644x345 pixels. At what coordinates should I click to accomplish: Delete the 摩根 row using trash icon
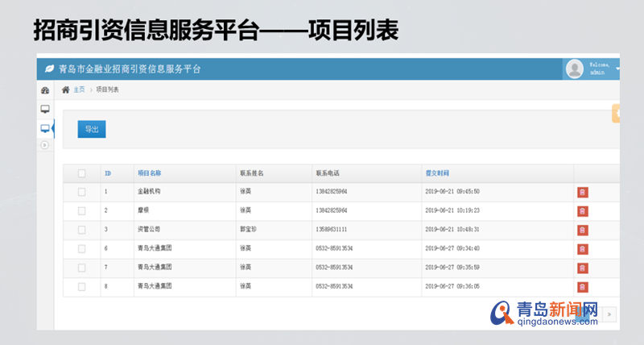582,210
